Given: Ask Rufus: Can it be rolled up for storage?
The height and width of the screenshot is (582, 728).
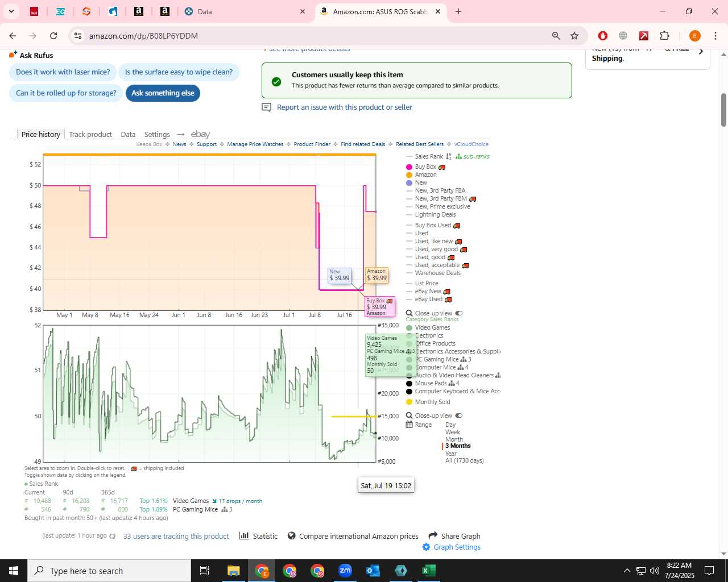Looking at the screenshot, I should (66, 93).
